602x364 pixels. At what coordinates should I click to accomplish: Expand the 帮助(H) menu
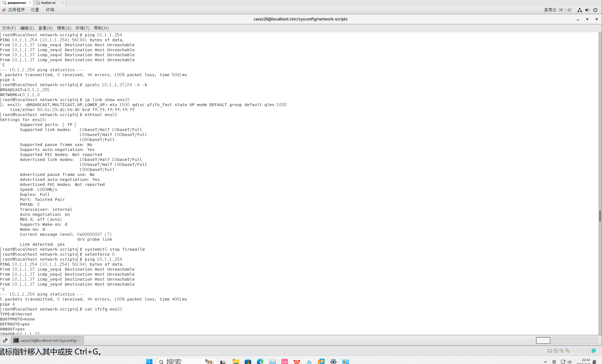click(x=101, y=28)
